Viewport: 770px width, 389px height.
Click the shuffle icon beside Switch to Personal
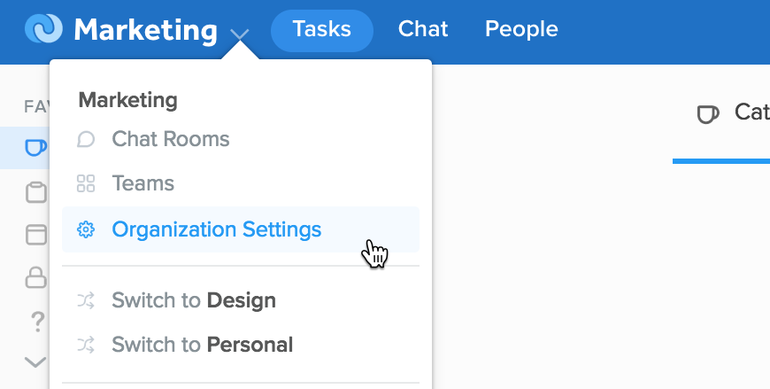click(x=85, y=345)
